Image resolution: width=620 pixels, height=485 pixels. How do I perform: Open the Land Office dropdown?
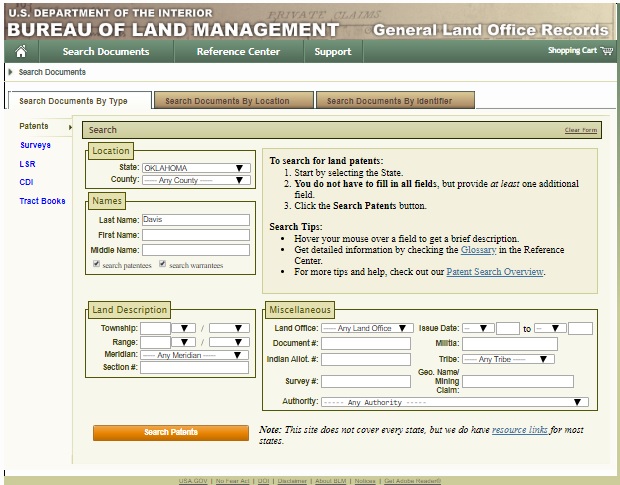367,328
